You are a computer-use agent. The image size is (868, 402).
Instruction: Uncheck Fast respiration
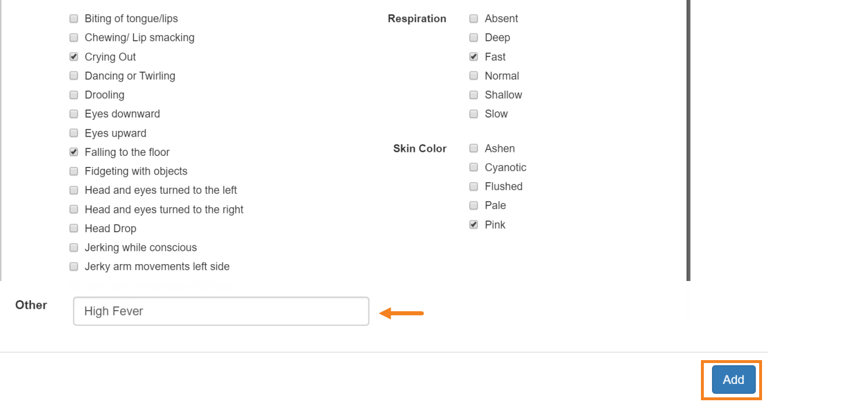click(474, 57)
